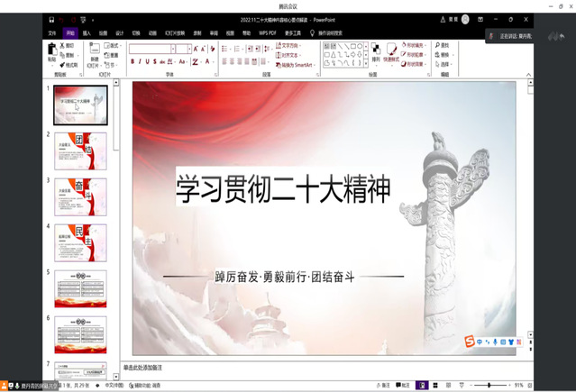Image resolution: width=576 pixels, height=392 pixels.
Task: Switch to the WPS PDF tab
Action: pos(268,32)
